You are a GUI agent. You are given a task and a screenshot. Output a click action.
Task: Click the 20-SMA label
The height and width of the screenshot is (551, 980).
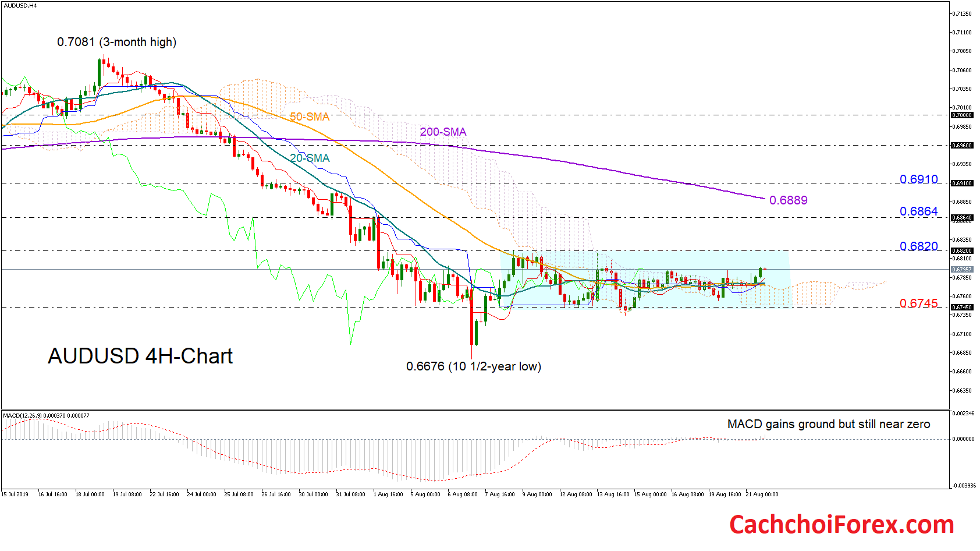click(x=310, y=158)
